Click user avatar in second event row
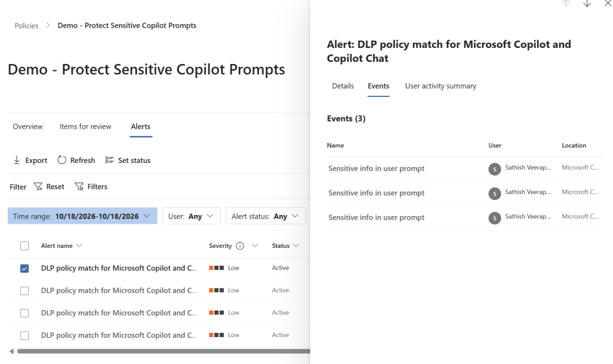The width and height of the screenshot is (613, 364). tap(494, 193)
